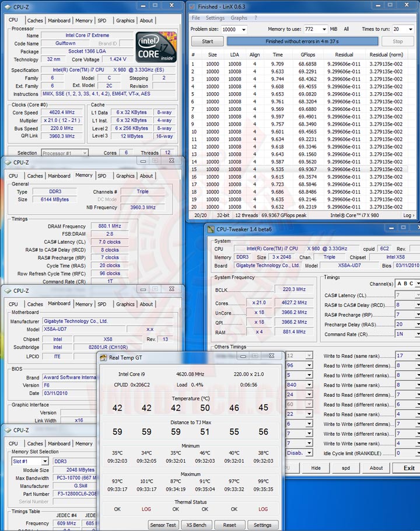The image size is (420, 531).
Task: Click All next to Memory to use
Action: [346, 29]
